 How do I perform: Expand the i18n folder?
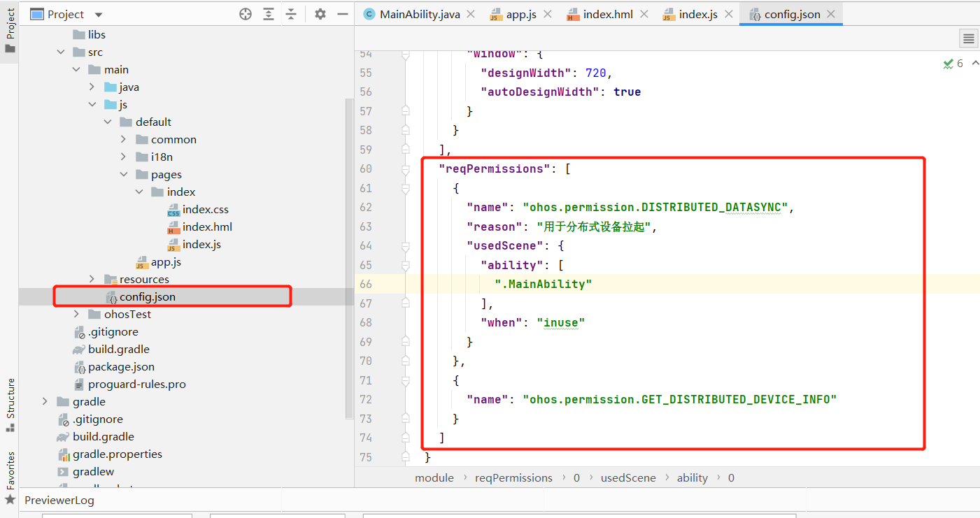(124, 157)
